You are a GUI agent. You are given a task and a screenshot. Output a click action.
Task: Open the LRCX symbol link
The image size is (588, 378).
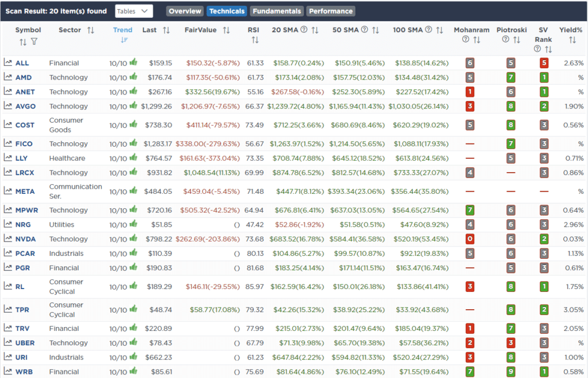pos(25,173)
